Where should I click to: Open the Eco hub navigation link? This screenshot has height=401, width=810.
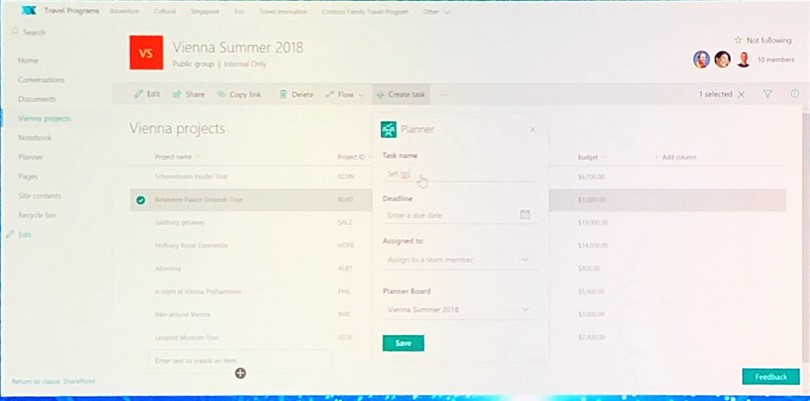tap(239, 11)
